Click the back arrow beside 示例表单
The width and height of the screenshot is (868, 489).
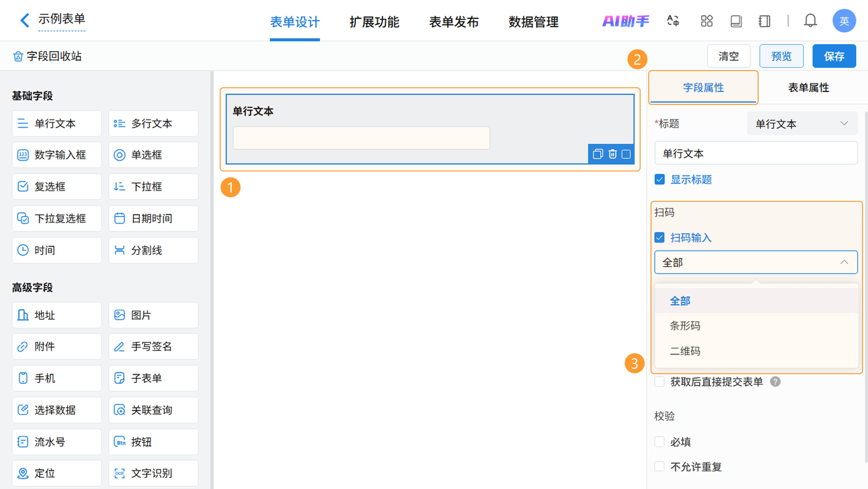pyautogui.click(x=24, y=20)
